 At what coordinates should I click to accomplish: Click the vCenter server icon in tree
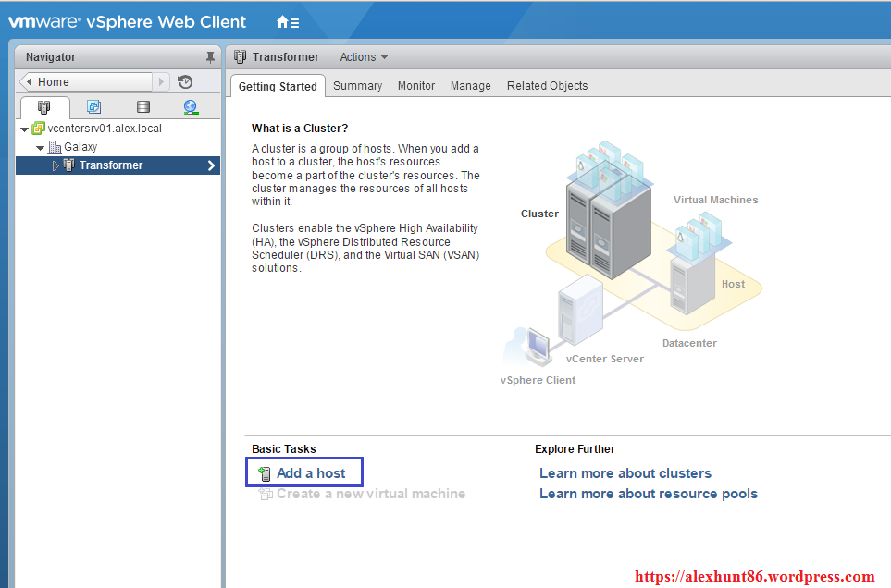(x=38, y=129)
